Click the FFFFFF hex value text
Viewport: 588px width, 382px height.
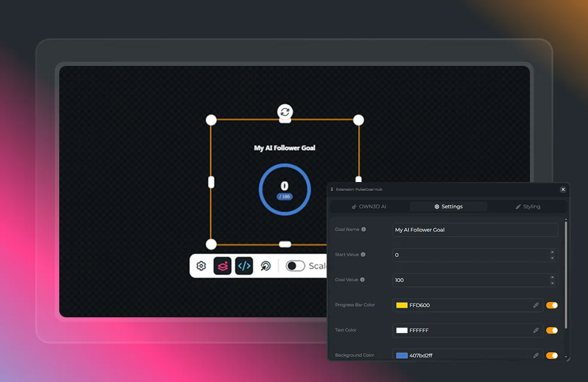(419, 331)
